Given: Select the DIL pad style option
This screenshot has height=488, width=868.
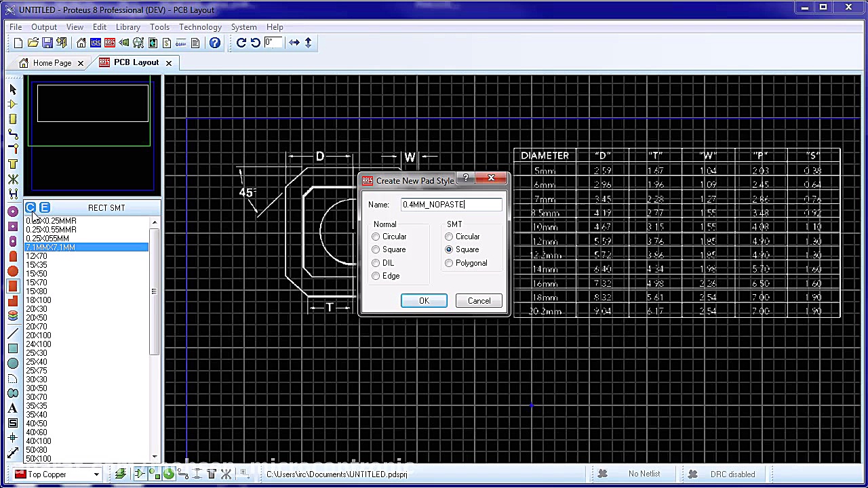Looking at the screenshot, I should [376, 263].
